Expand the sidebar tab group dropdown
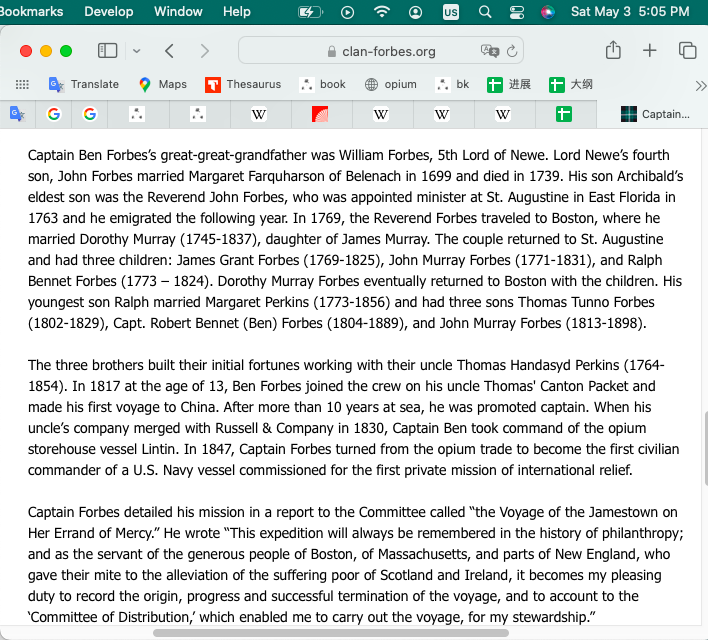 click(x=136, y=51)
